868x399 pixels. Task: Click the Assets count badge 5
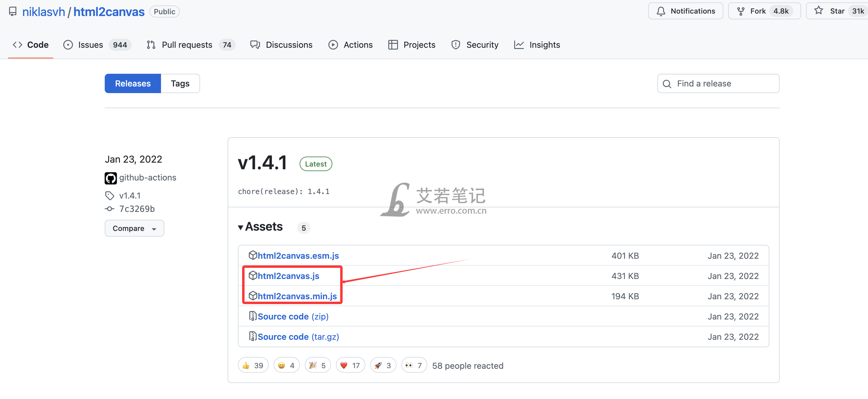pos(304,228)
